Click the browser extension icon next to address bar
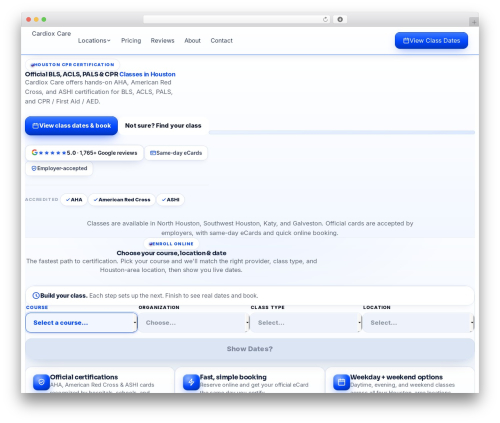Screen dimensions: 500x423 coord(340,20)
